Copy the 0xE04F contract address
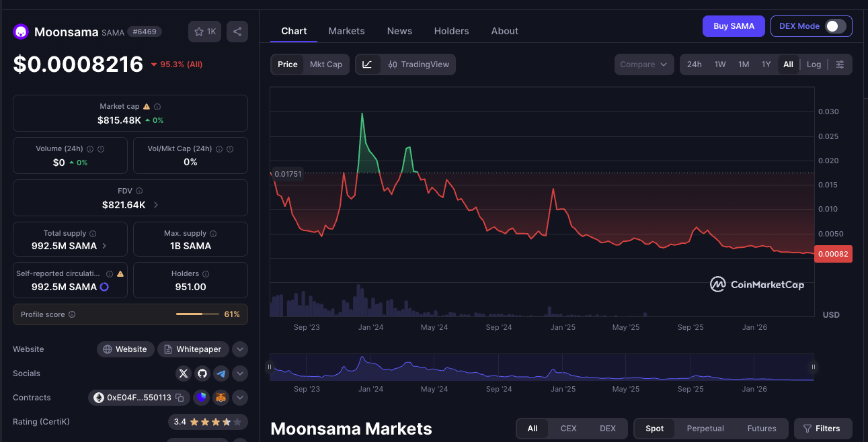The width and height of the screenshot is (868, 442). tap(180, 398)
